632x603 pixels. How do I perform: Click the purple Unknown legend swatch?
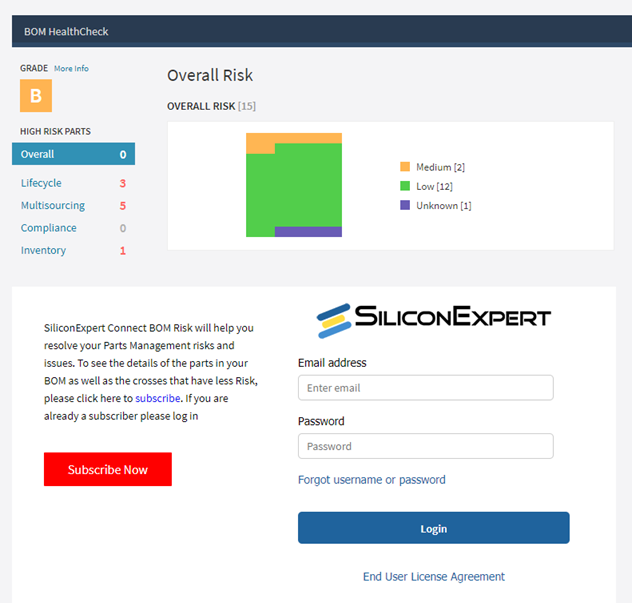coord(405,205)
